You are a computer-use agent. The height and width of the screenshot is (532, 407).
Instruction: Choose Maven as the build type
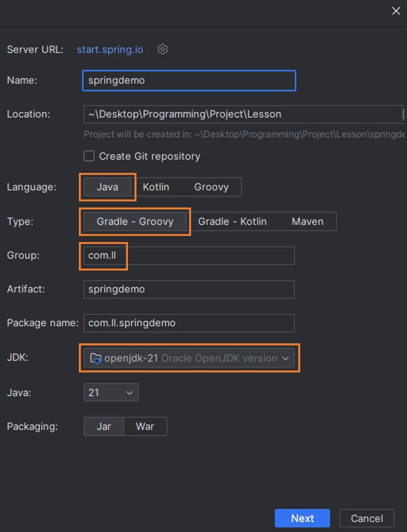pyautogui.click(x=307, y=221)
